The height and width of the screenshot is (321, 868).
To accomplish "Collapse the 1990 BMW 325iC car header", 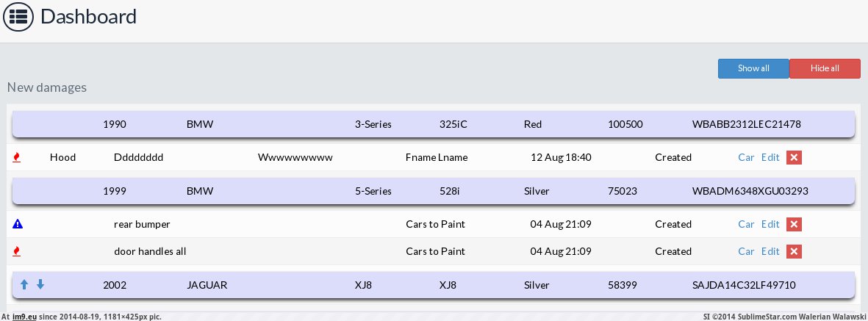I will coord(433,124).
